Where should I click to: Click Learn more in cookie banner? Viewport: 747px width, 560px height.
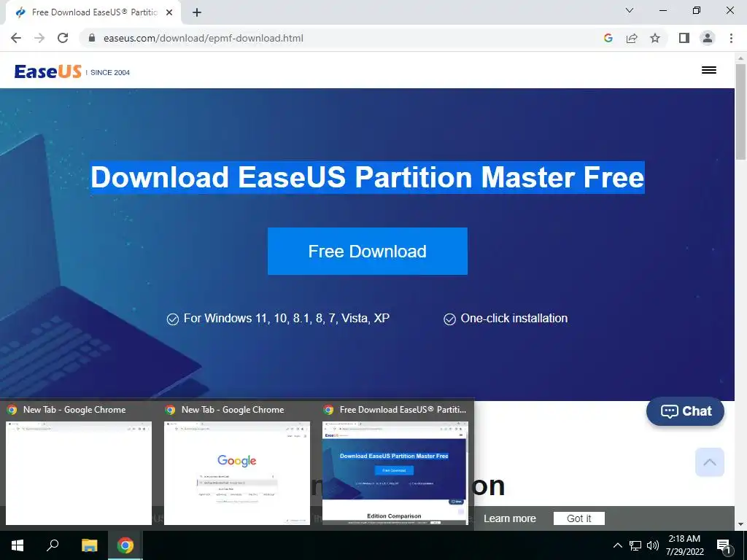[x=510, y=518]
